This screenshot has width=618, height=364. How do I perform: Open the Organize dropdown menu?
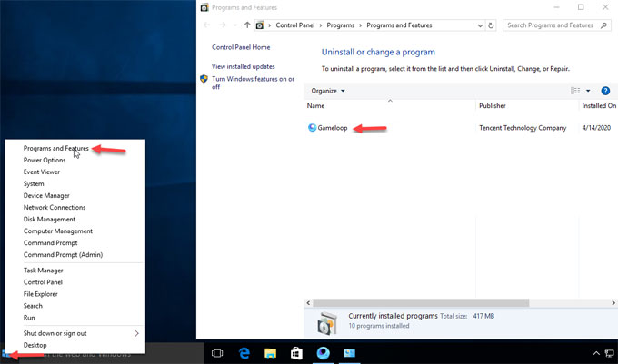327,91
